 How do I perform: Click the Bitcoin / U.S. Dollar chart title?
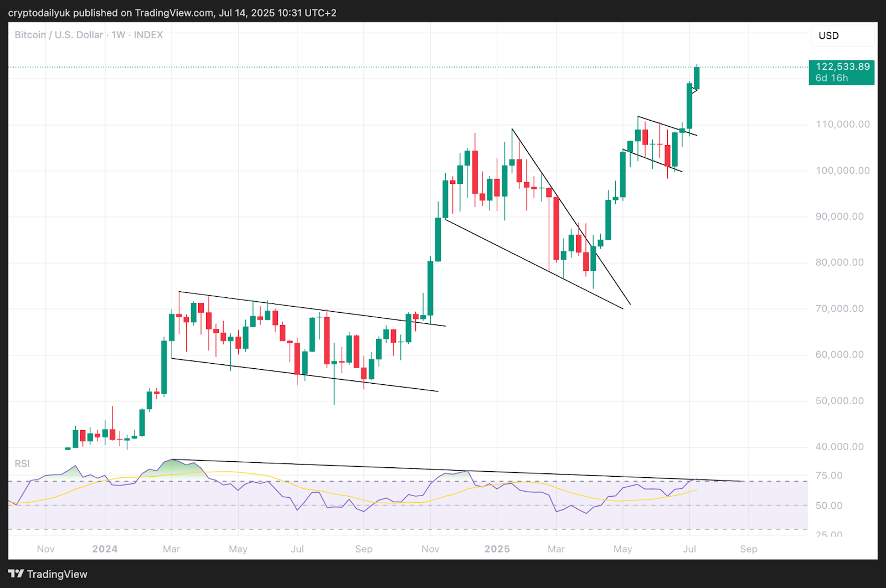[x=89, y=35]
